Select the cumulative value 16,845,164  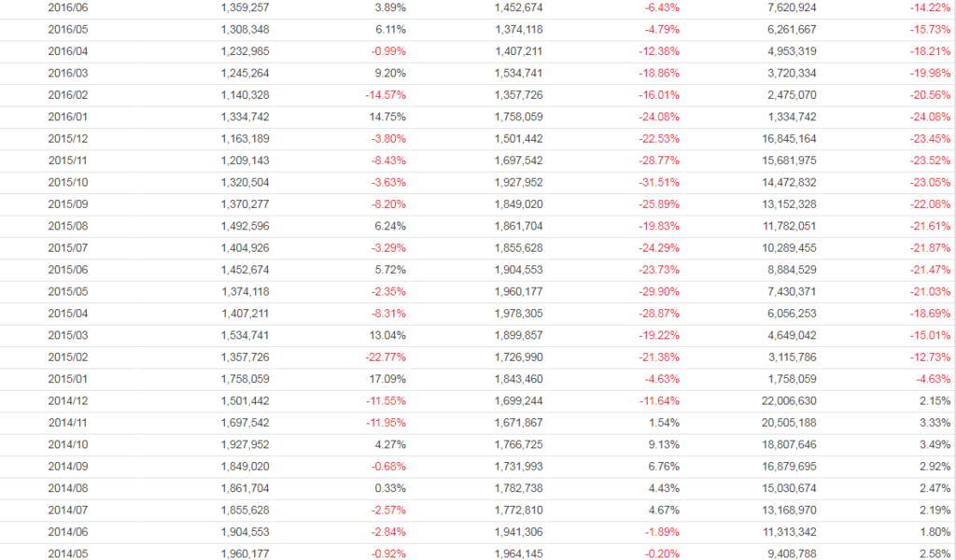point(788,138)
